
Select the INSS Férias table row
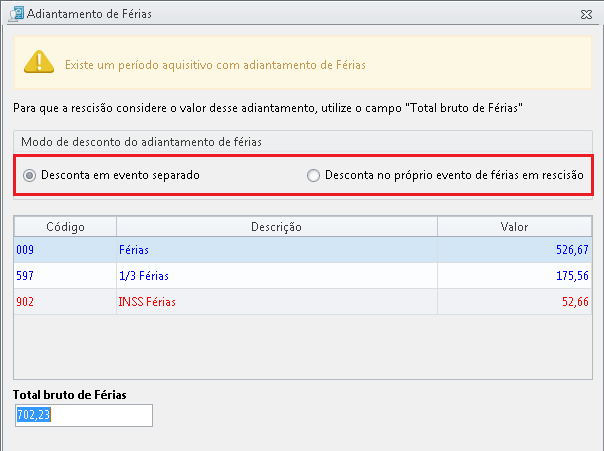[303, 302]
